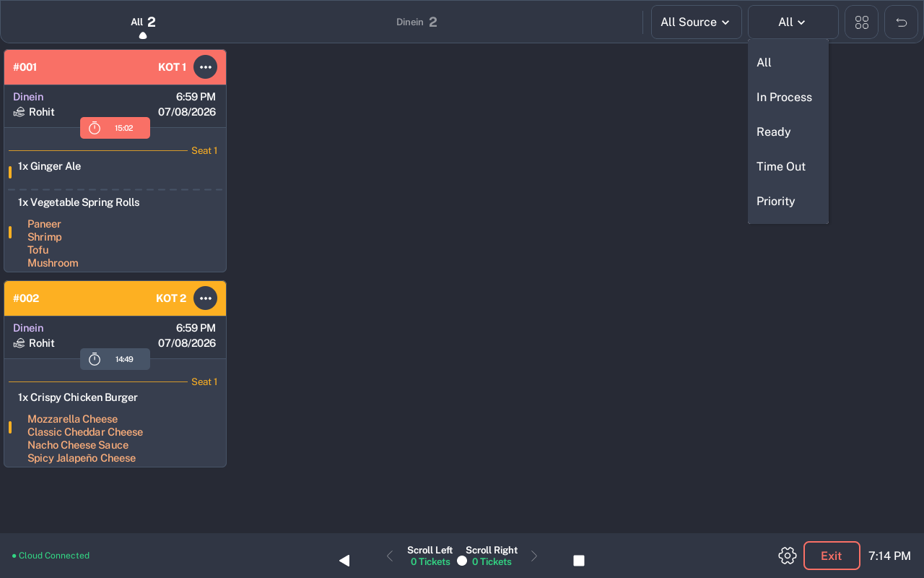Click the Scroll Right 0 Tickets button
This screenshot has height=578, width=924.
tap(492, 556)
